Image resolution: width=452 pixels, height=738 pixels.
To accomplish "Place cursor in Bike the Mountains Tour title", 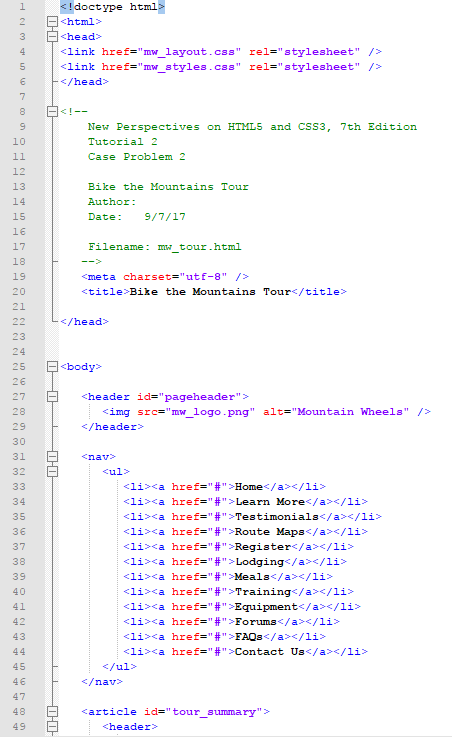I will pyautogui.click(x=210, y=292).
